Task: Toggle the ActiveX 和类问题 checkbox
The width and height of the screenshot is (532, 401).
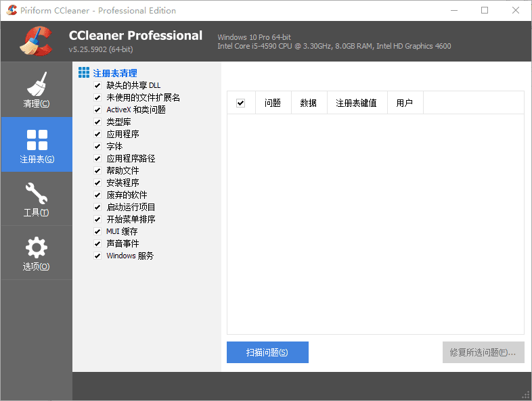Action: 97,110
